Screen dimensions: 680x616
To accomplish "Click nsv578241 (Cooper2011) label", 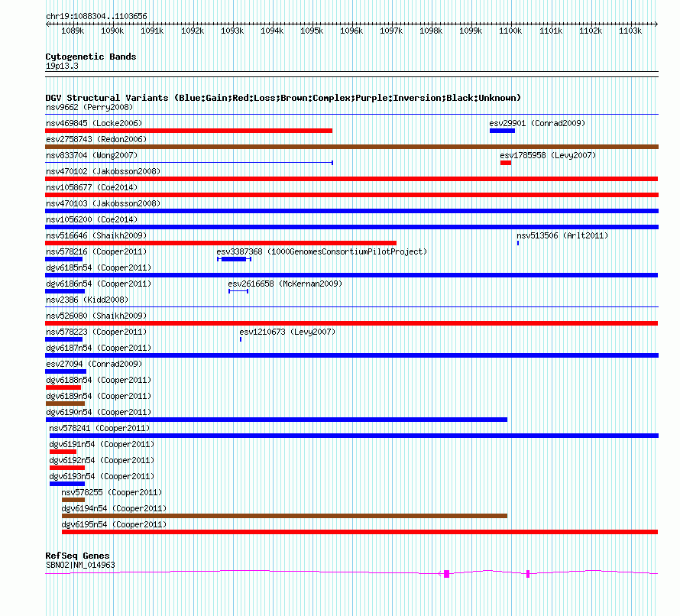I will 99,428.
